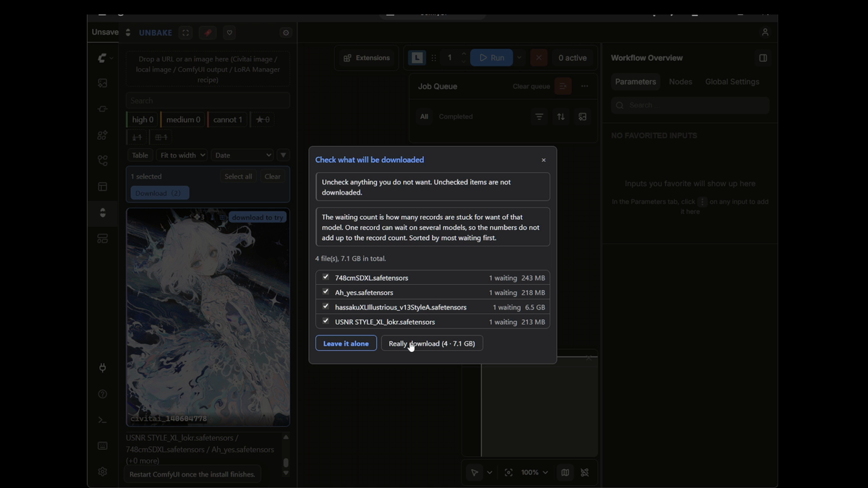Select the active unbake sidebar icon
The width and height of the screenshot is (868, 488).
pos(103,213)
